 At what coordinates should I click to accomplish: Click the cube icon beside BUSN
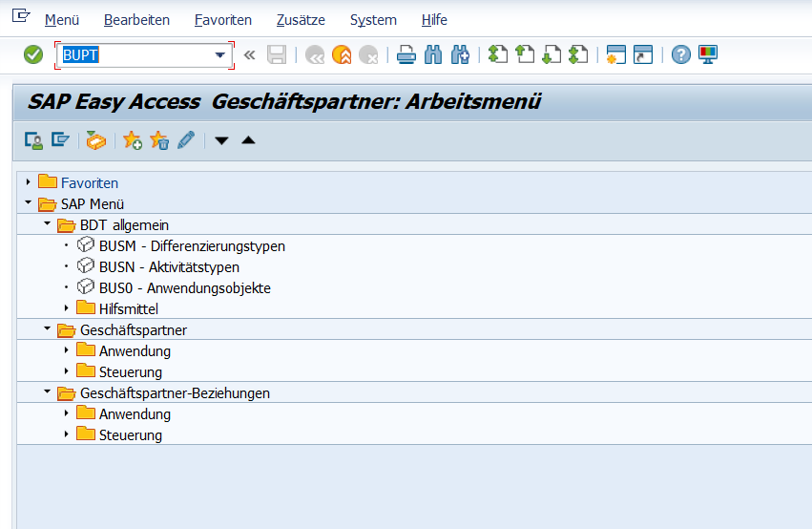point(86,265)
